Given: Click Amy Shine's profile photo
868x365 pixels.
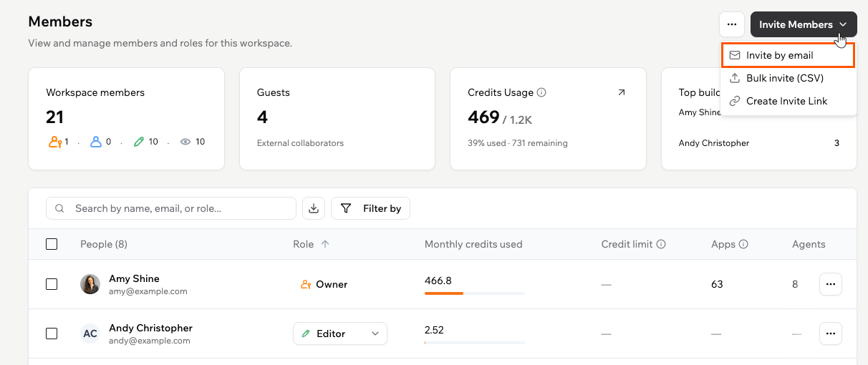Looking at the screenshot, I should pos(90,284).
